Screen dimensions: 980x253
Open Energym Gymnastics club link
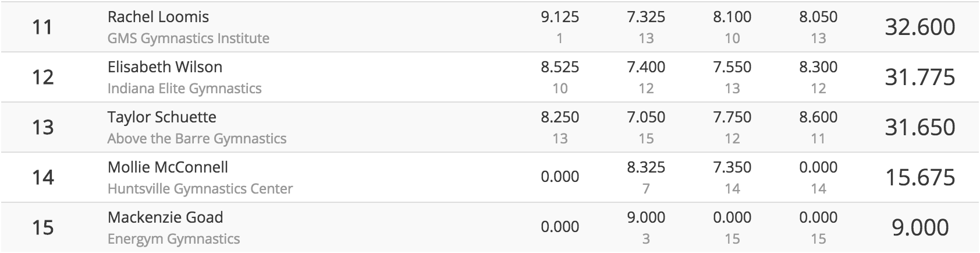point(173,239)
